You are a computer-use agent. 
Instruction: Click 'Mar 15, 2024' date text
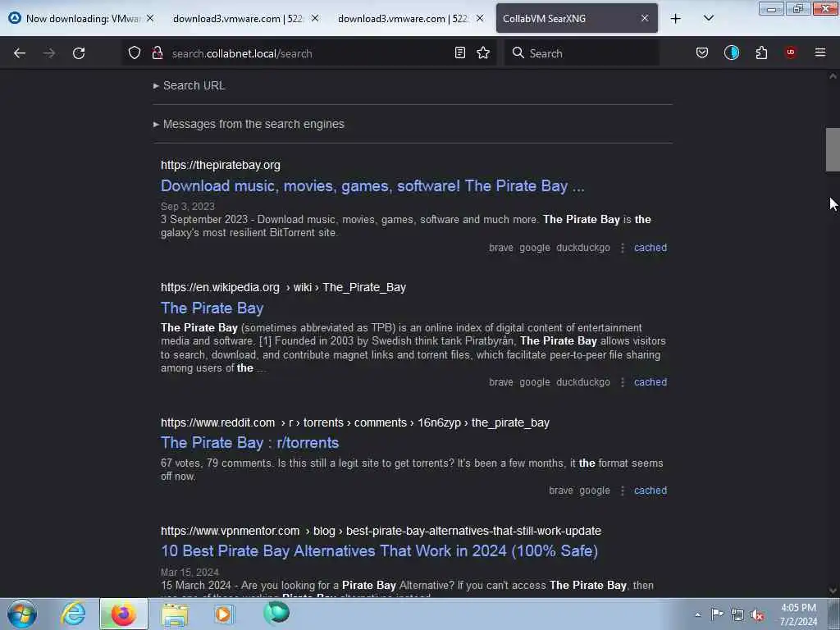pos(189,573)
